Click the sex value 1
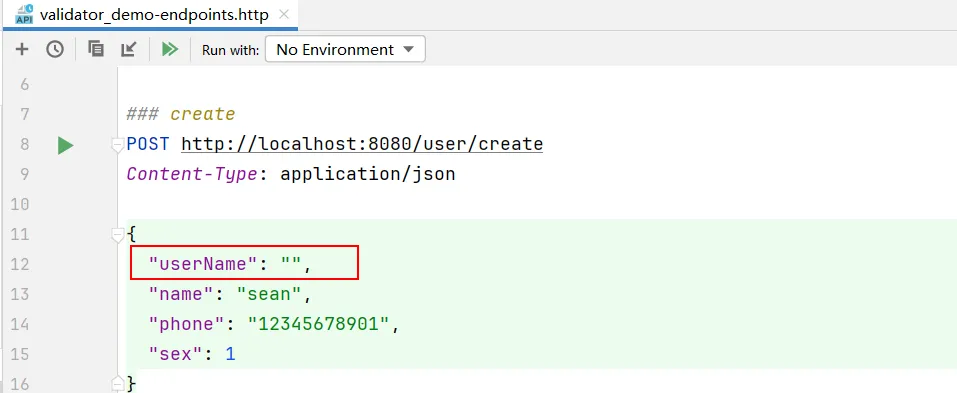 coord(230,354)
